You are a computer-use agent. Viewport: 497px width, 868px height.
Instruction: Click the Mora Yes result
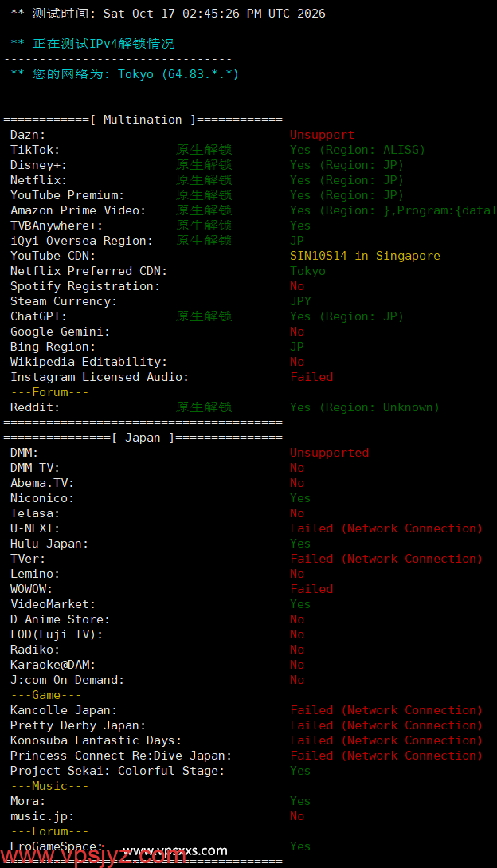(x=300, y=801)
